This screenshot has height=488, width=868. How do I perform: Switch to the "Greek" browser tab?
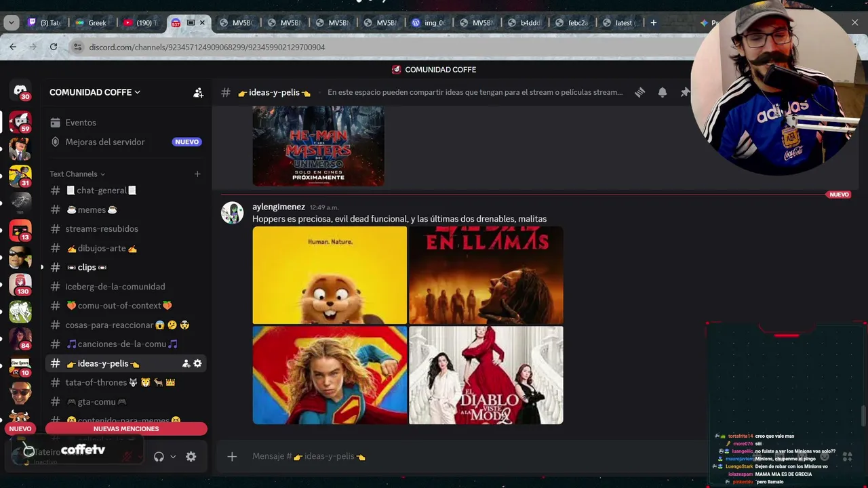click(92, 22)
